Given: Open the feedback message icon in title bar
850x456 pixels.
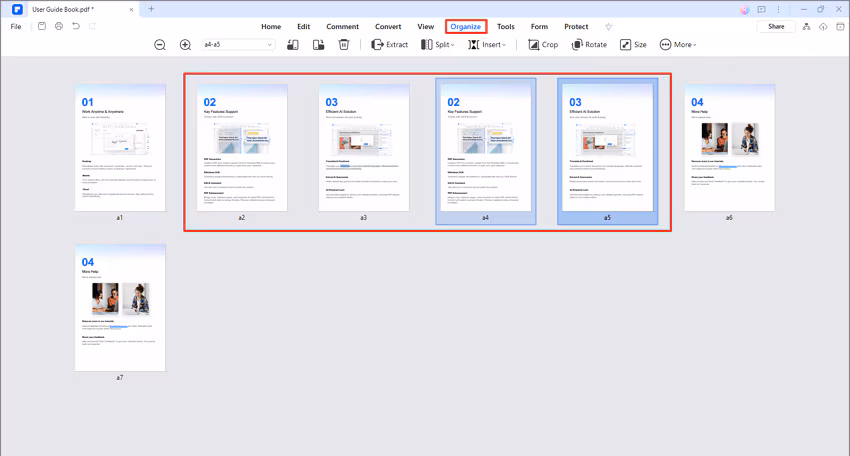Looking at the screenshot, I should click(762, 10).
